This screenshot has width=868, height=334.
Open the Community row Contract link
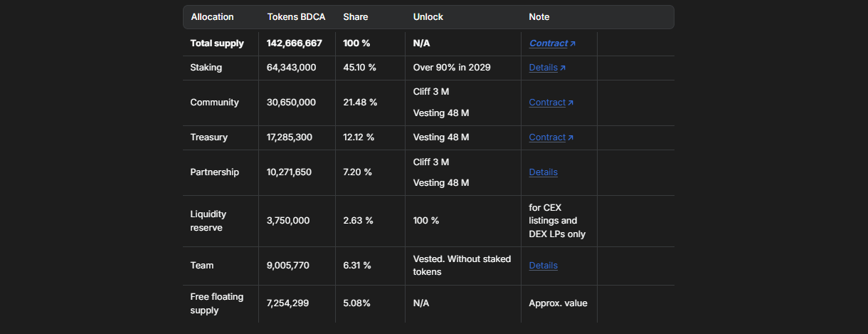click(x=546, y=103)
